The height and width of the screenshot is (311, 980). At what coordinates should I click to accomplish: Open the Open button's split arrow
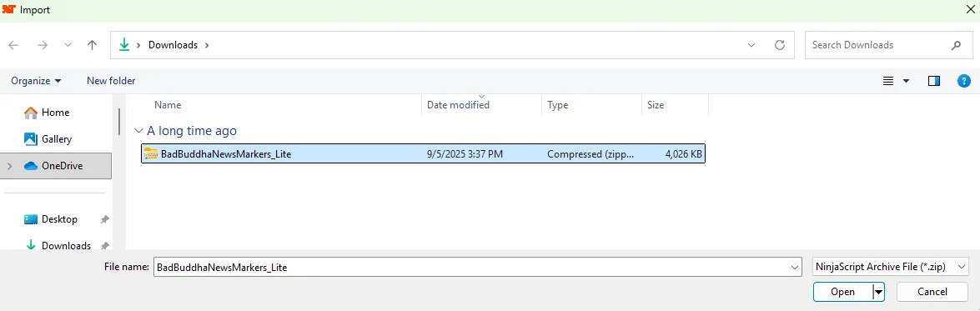pyautogui.click(x=878, y=292)
